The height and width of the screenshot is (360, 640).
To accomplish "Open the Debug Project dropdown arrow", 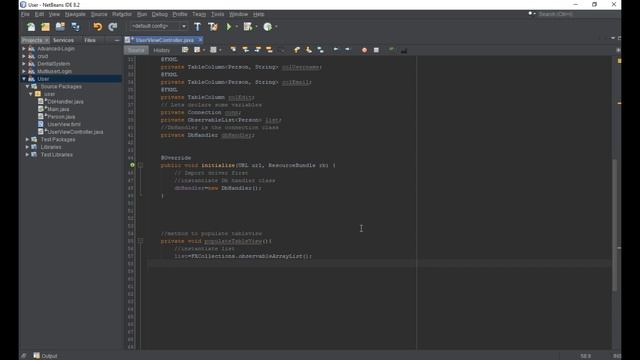I will click(256, 27).
